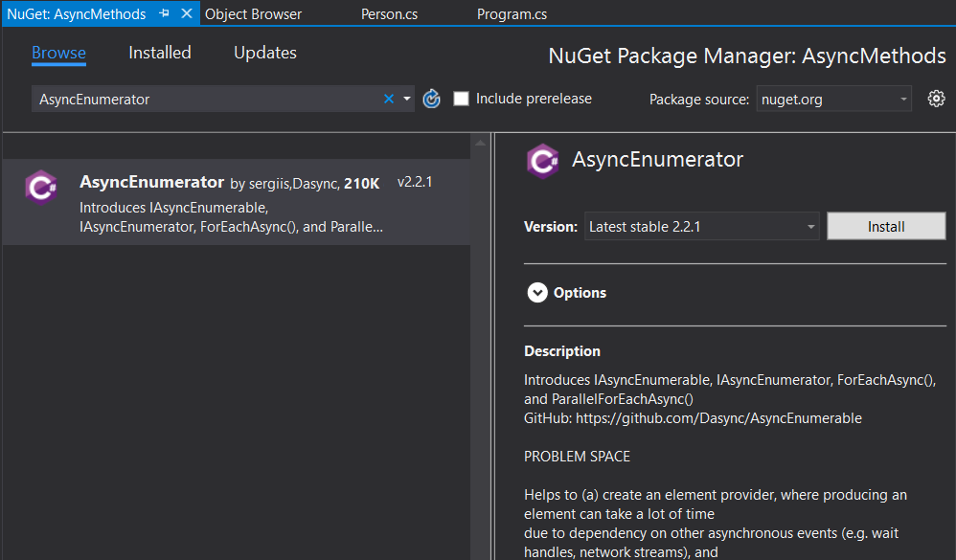Enable the Include prerelease checkbox

pyautogui.click(x=461, y=98)
